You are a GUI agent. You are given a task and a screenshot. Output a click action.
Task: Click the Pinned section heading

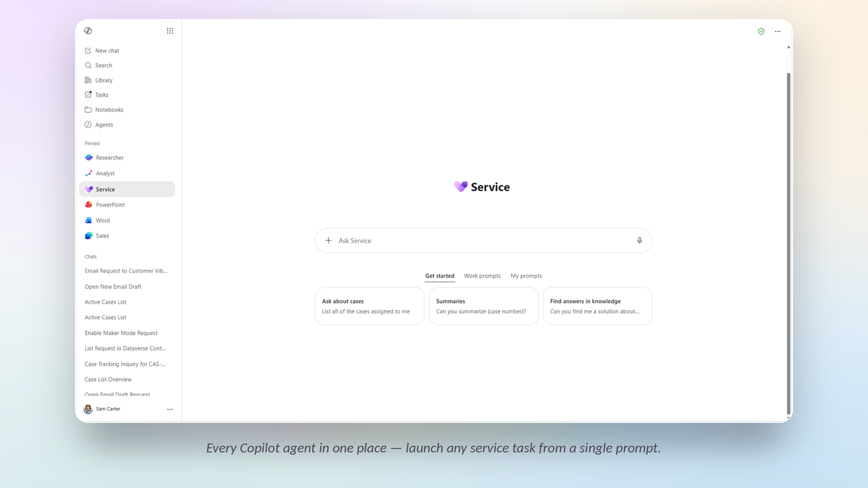tap(92, 144)
